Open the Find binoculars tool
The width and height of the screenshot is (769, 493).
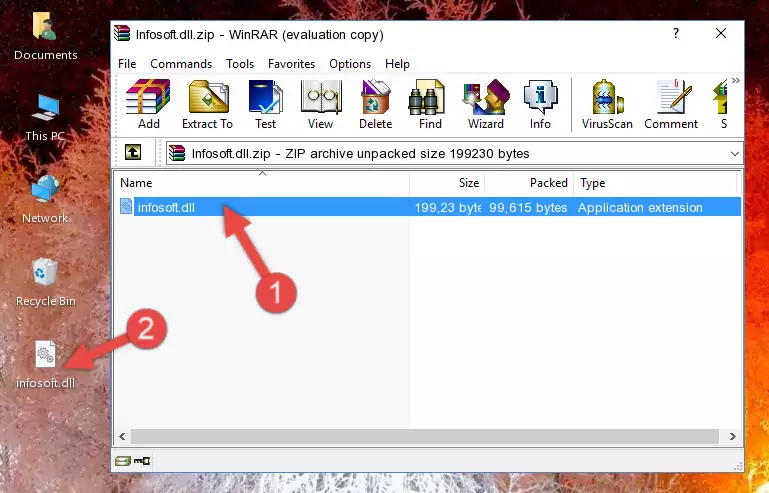point(430,104)
